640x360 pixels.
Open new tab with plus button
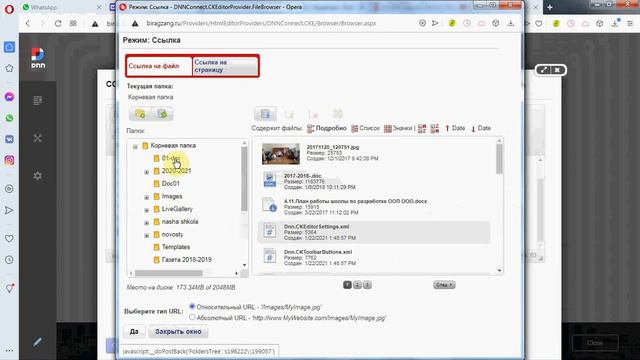(550, 7)
